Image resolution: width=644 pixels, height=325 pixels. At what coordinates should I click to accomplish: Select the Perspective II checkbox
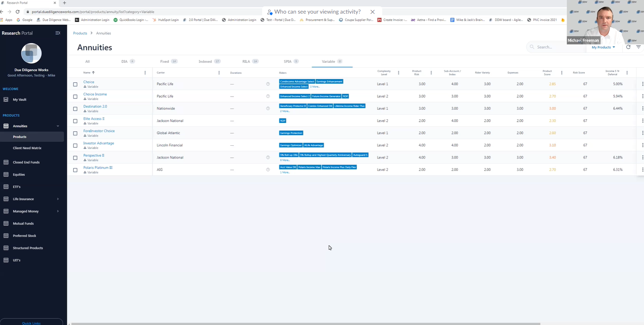point(75,158)
